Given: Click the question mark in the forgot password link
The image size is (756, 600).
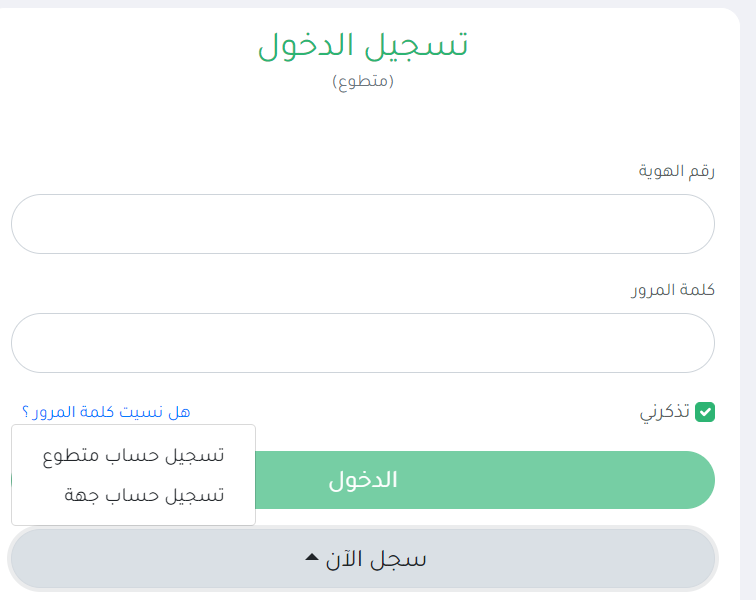Looking at the screenshot, I should (x=26, y=412).
